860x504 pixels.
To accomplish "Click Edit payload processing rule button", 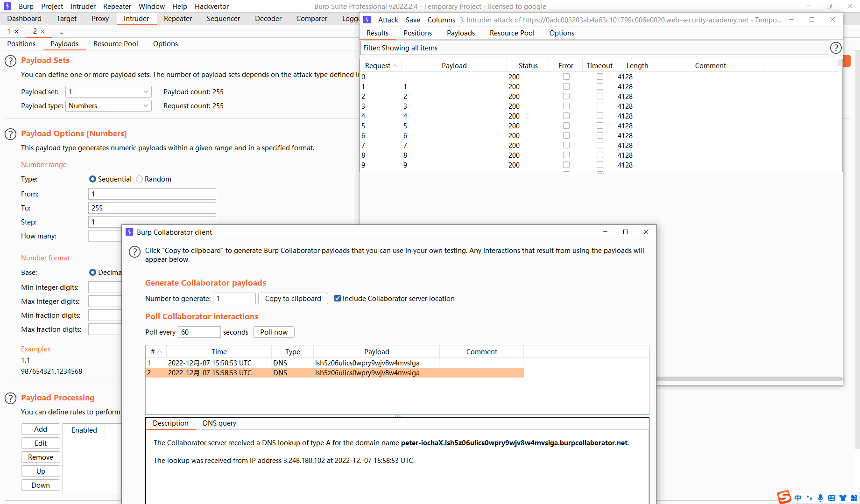I will [41, 443].
